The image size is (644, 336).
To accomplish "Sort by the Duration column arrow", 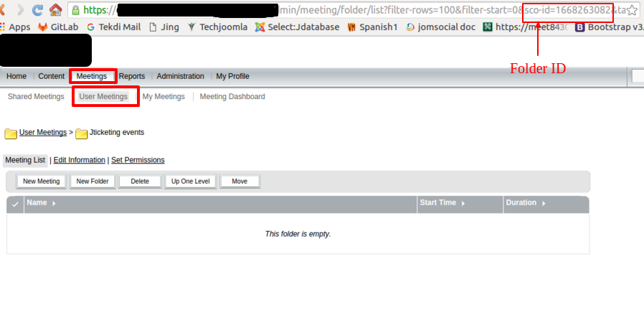I will point(543,203).
